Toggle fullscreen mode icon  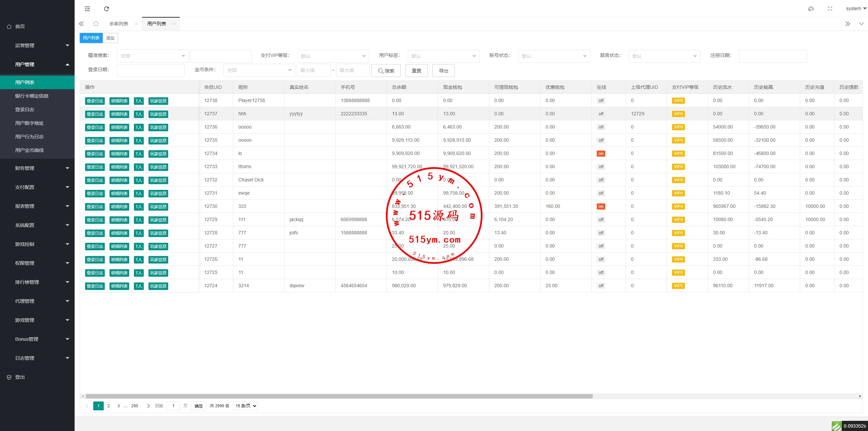pos(830,9)
